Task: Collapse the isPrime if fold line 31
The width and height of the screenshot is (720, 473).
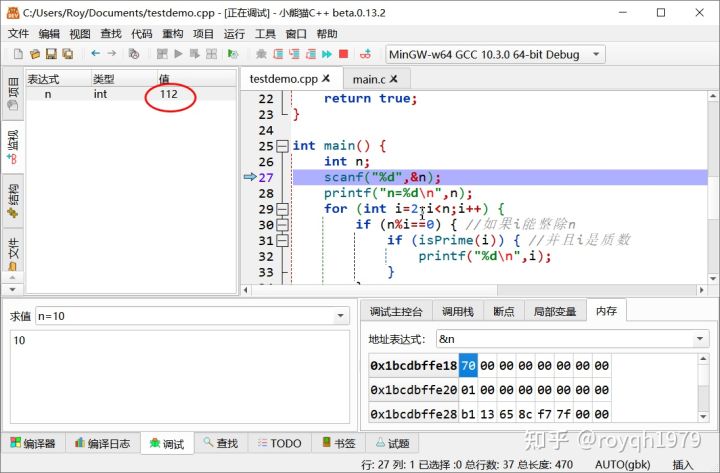Action: (282, 241)
